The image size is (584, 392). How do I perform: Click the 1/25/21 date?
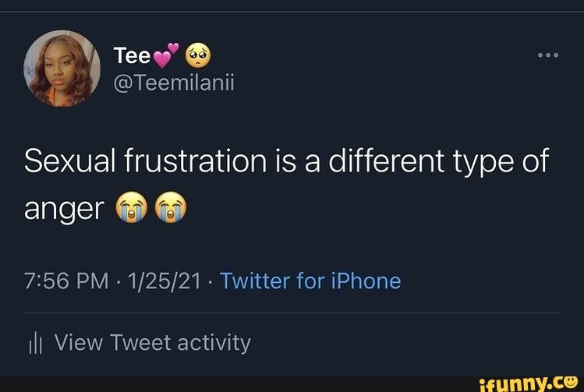[x=166, y=281]
